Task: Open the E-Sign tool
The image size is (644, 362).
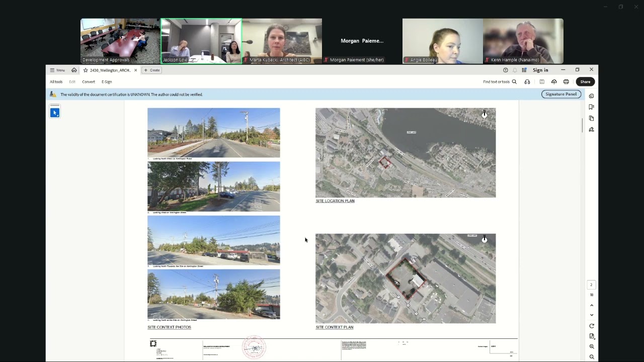Action: coord(107,81)
